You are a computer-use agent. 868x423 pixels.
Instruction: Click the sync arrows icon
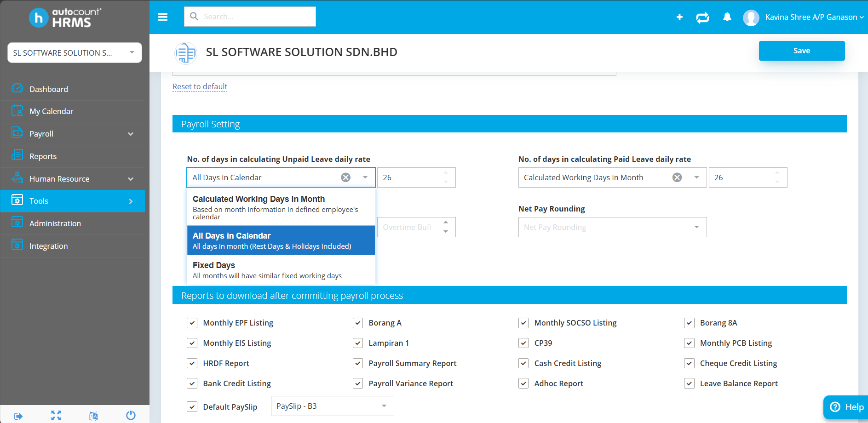(x=702, y=17)
